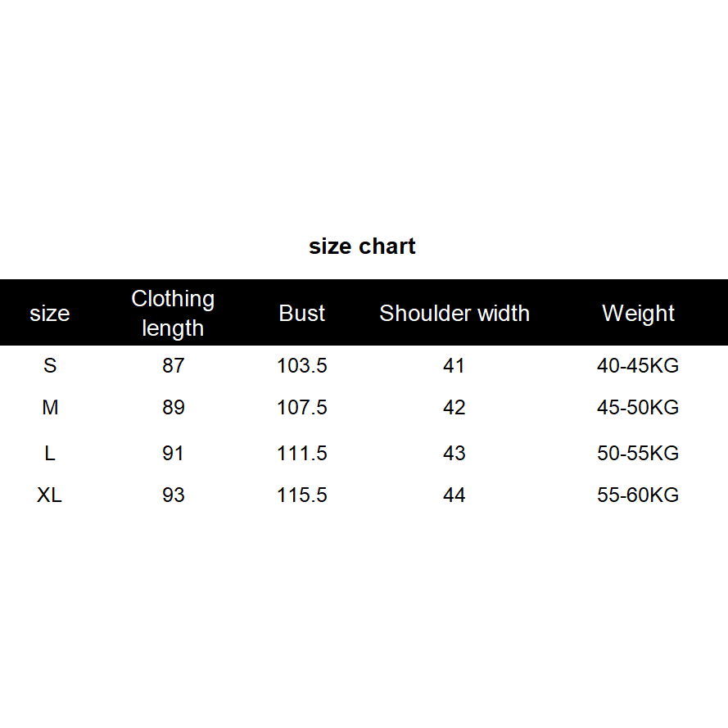Image resolution: width=728 pixels, height=728 pixels.
Task: Select the shoulder width value 42
Action: point(454,408)
